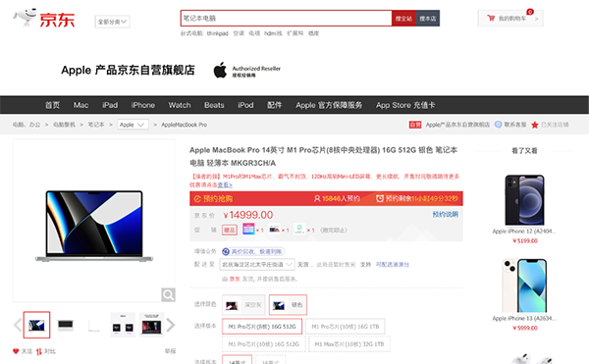Viewport: 589px width, 364px height.
Task: Choose M1 Max芯片(10核) 32G 1TB version
Action: pyautogui.click(x=349, y=344)
